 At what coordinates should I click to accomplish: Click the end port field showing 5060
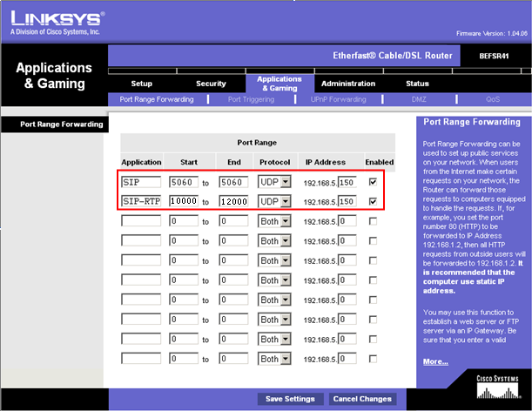point(233,182)
